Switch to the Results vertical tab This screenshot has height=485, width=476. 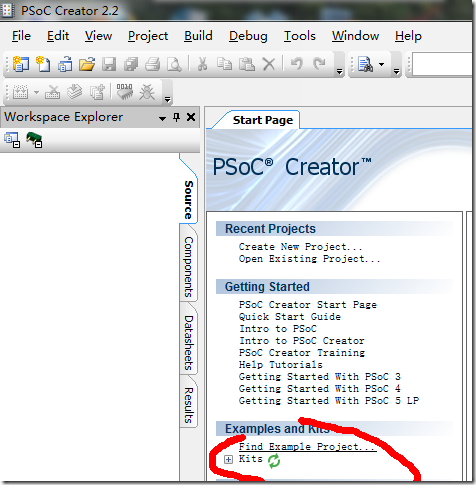click(189, 405)
